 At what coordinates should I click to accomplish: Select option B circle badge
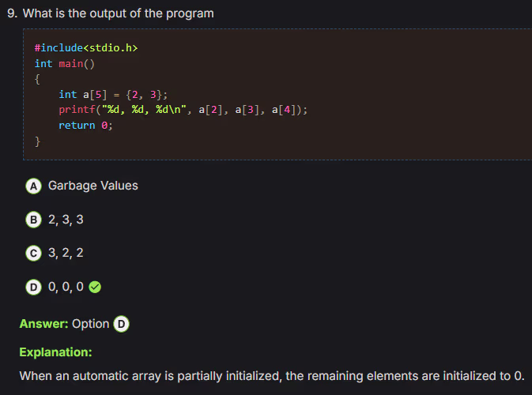point(34,220)
